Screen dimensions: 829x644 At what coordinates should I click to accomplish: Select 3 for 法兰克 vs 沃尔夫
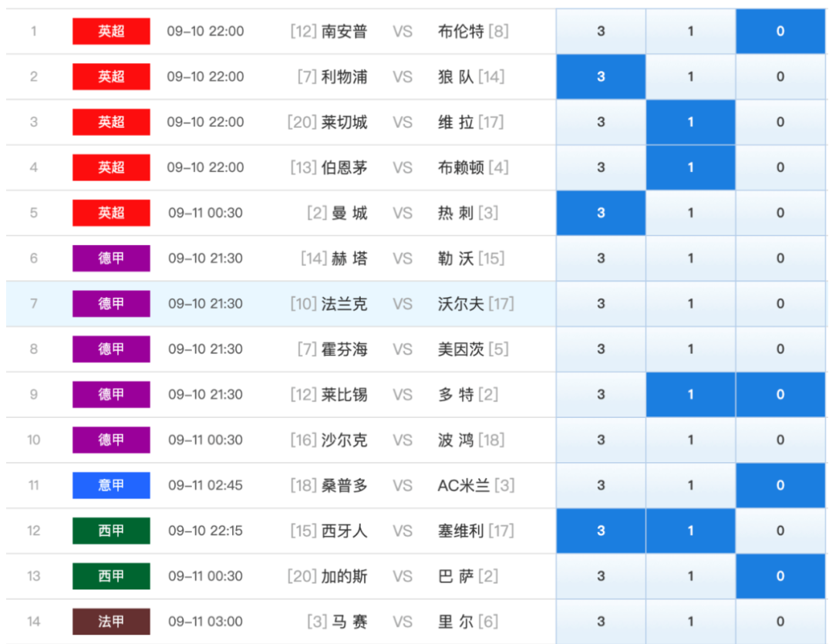coord(601,304)
